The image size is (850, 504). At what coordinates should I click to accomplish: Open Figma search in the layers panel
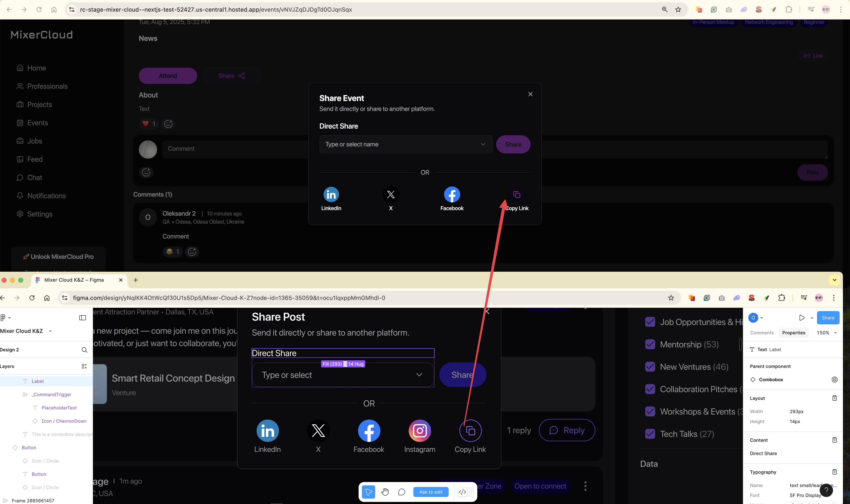pyautogui.click(x=84, y=350)
